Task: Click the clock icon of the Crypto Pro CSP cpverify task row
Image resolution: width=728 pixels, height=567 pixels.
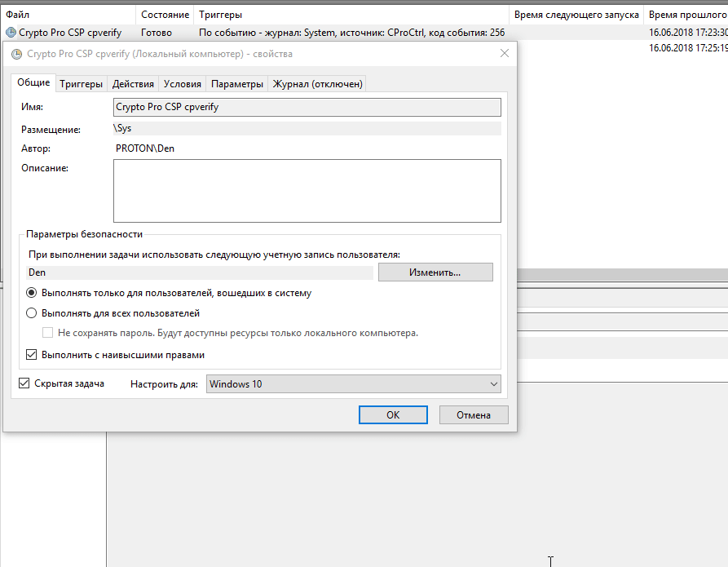Action: (x=11, y=33)
